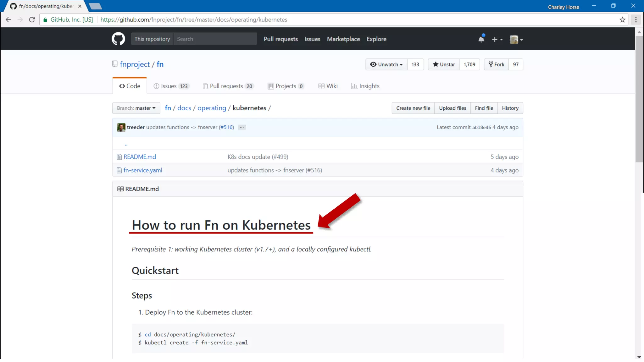Click the browser back arrow
644x362 pixels.
(8, 19)
